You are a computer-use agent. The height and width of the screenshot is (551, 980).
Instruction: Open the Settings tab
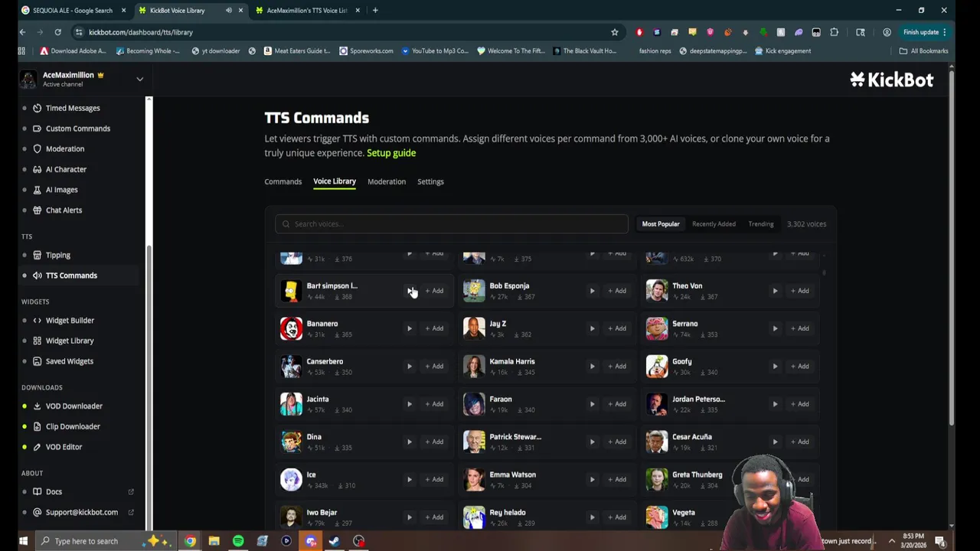[430, 181]
